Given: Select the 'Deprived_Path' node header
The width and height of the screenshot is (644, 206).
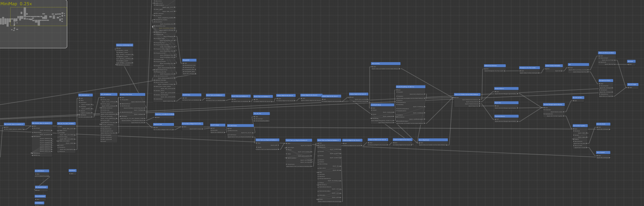Looking at the screenshot, I should pyautogui.click(x=164, y=124).
